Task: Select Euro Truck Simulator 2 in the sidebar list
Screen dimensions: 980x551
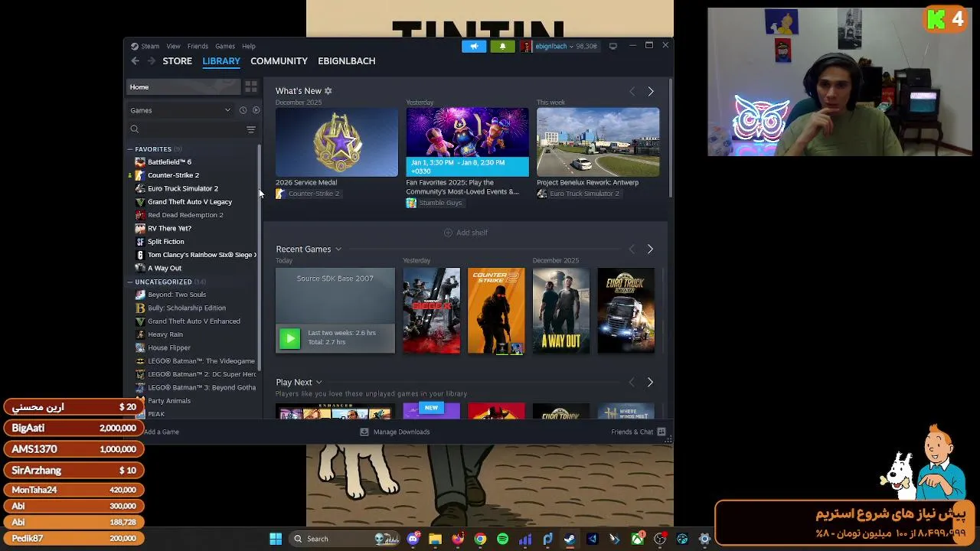Action: (182, 188)
